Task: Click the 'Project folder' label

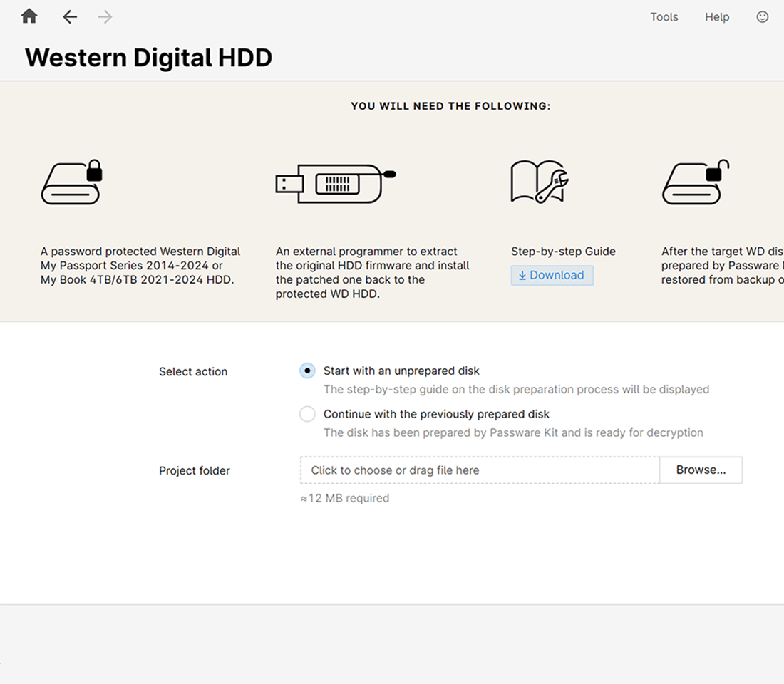Action: (195, 470)
